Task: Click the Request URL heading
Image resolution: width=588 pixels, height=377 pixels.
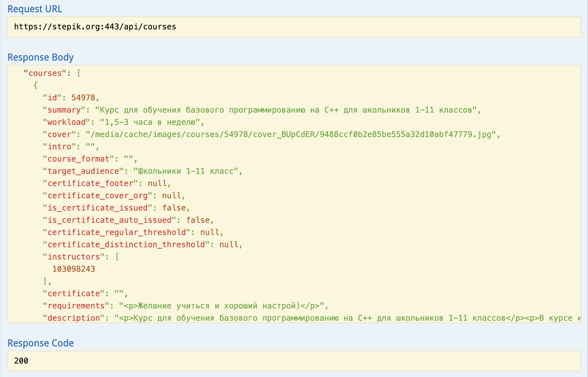Action: pyautogui.click(x=35, y=9)
